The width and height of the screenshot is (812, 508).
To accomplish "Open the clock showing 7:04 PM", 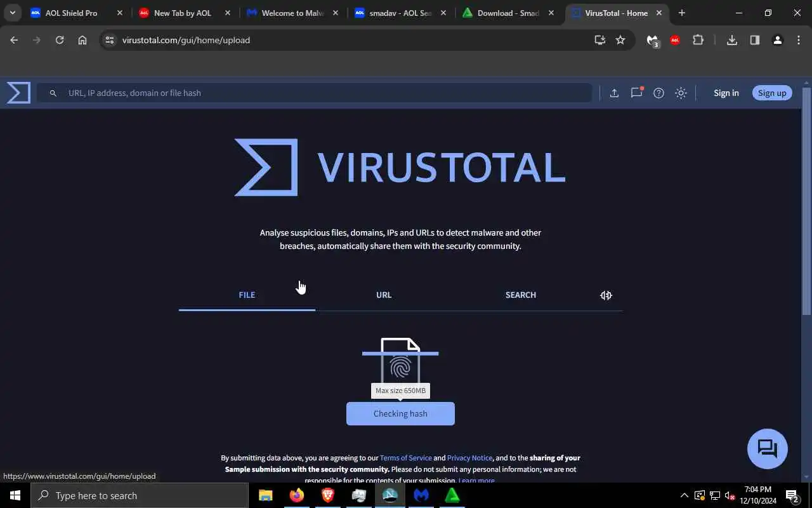I will coord(758,495).
